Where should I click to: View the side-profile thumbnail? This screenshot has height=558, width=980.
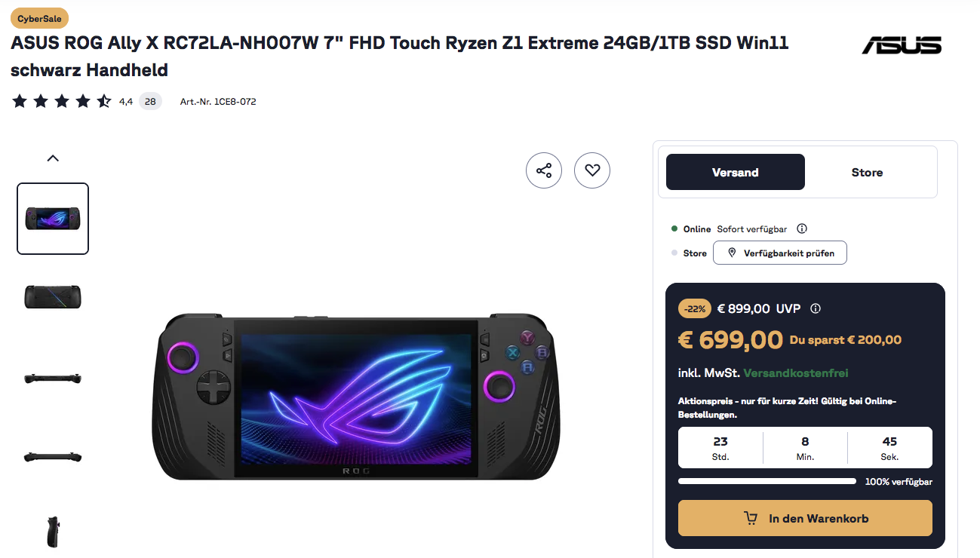[x=53, y=531]
